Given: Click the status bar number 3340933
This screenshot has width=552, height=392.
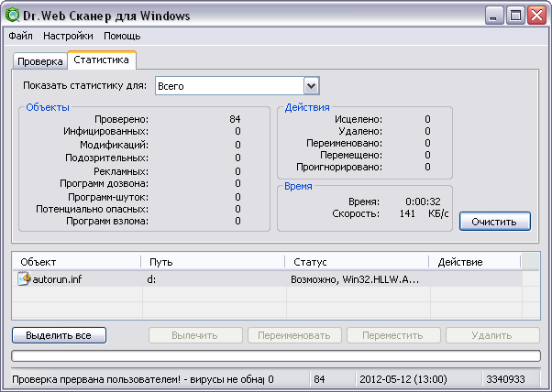Looking at the screenshot, I should pos(505,379).
